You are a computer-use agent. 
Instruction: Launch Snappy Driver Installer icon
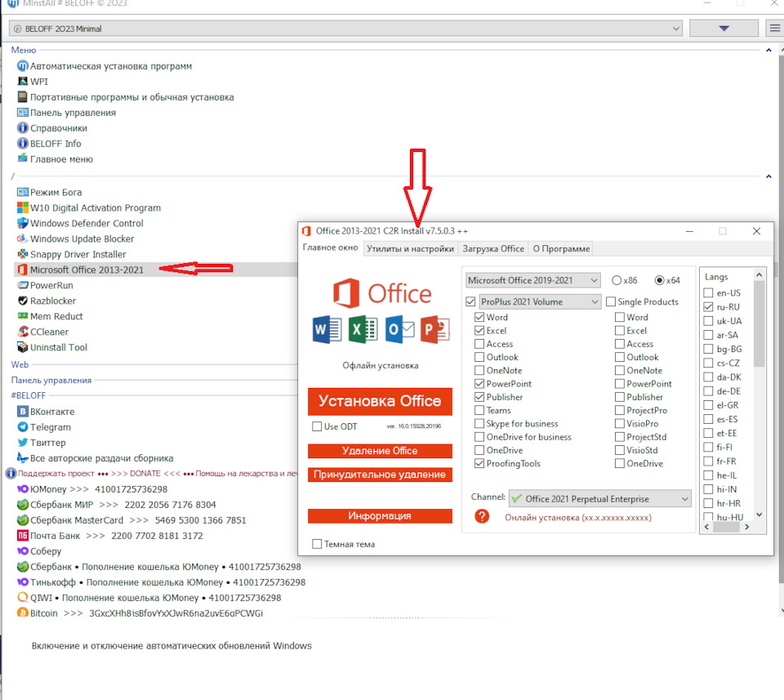click(23, 254)
